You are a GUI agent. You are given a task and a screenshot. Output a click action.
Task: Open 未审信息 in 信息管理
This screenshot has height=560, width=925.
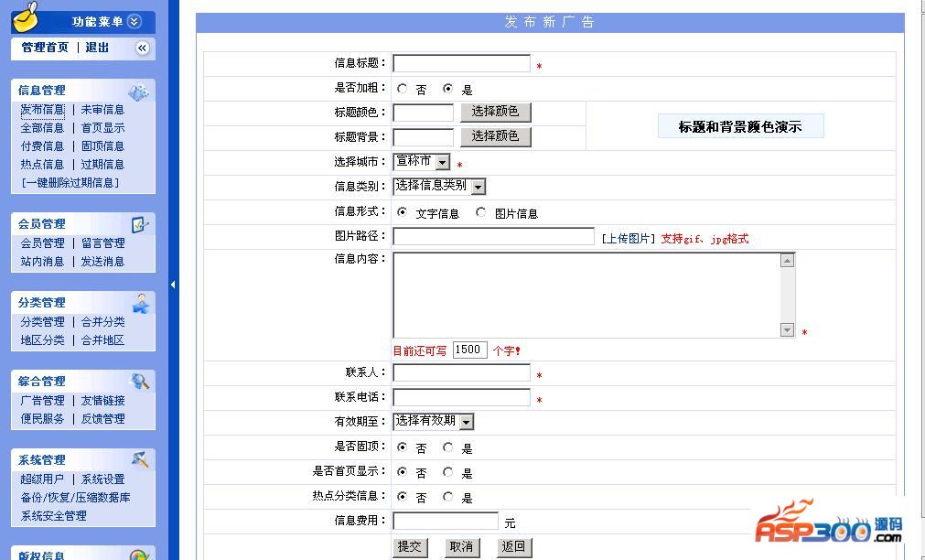pyautogui.click(x=102, y=110)
